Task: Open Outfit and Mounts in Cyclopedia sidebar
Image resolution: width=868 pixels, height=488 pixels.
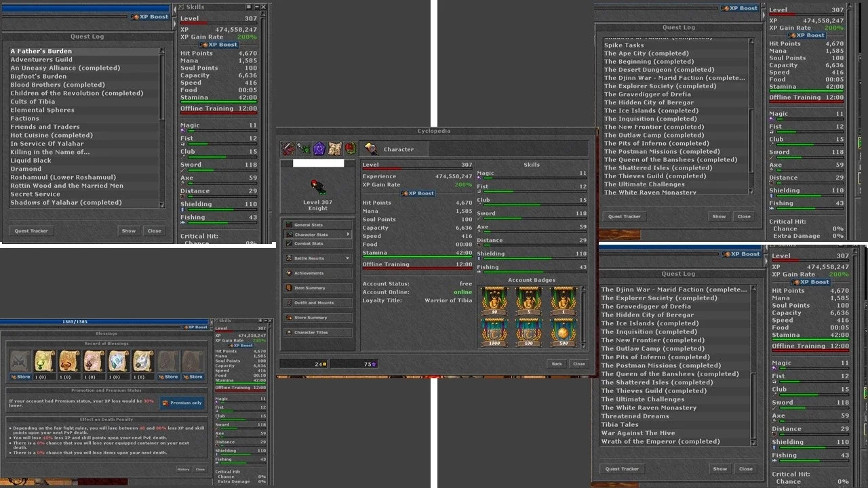Action: coord(319,303)
